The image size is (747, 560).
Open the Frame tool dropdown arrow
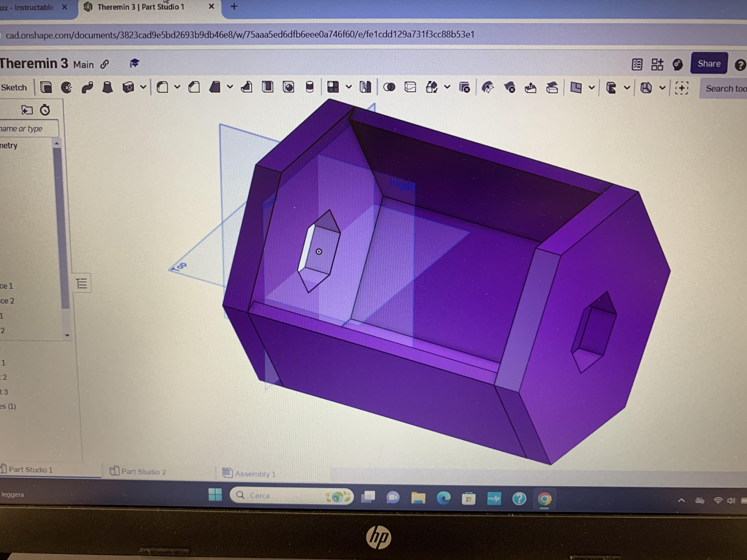point(627,88)
